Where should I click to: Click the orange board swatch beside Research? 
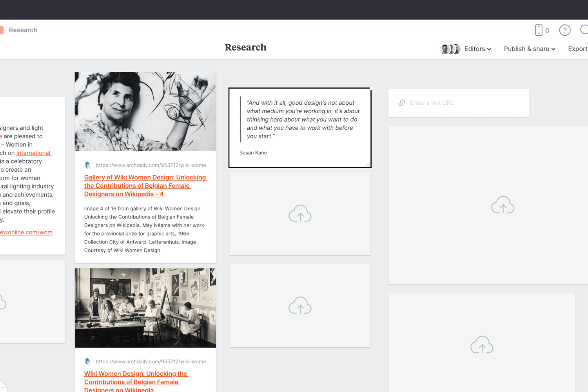2,30
